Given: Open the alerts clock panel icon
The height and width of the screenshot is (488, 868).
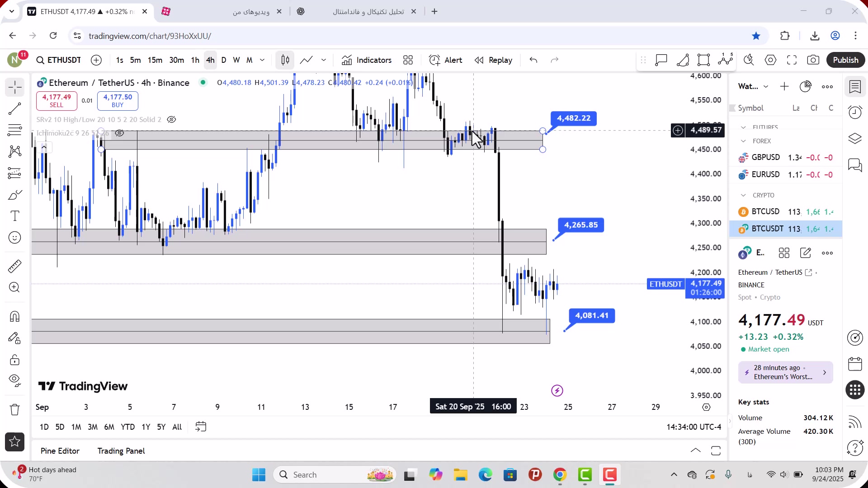Looking at the screenshot, I should (x=855, y=113).
